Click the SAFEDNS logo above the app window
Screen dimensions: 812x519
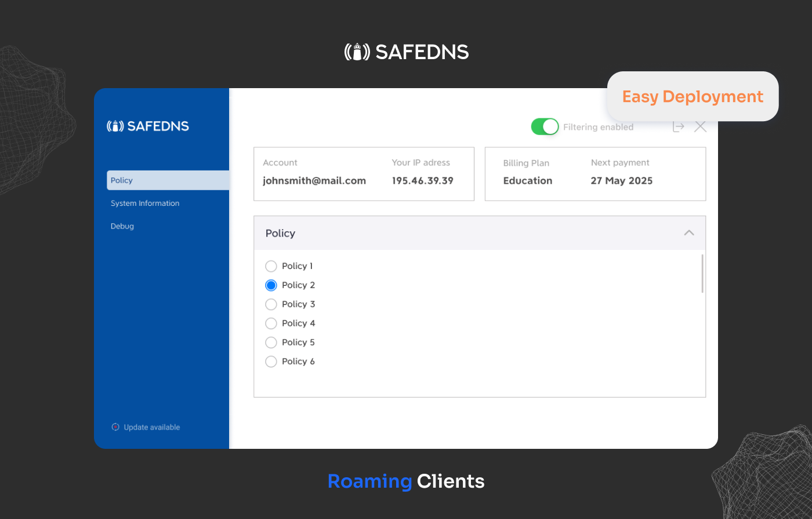(406, 52)
